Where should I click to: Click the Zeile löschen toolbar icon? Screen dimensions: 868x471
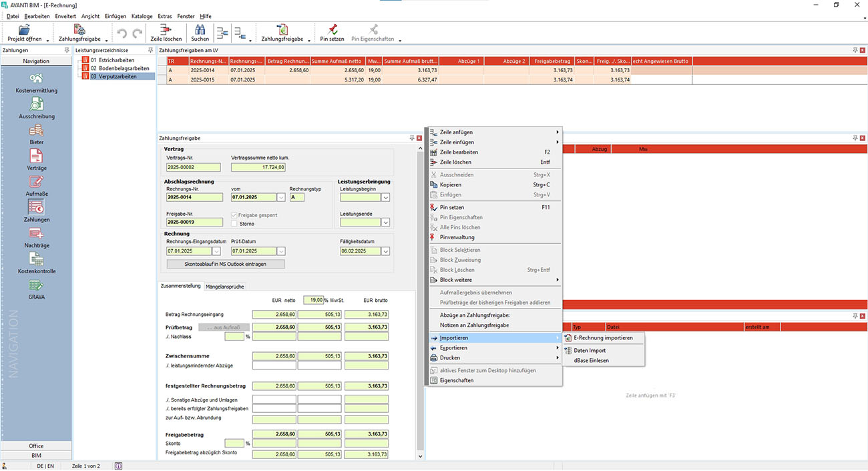166,31
